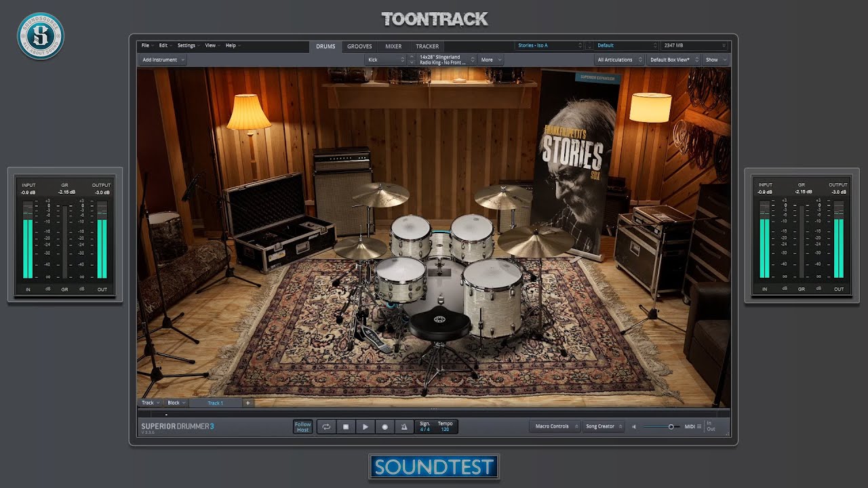Image resolution: width=868 pixels, height=488 pixels.
Task: Stop playback with the stop button
Action: click(x=345, y=427)
